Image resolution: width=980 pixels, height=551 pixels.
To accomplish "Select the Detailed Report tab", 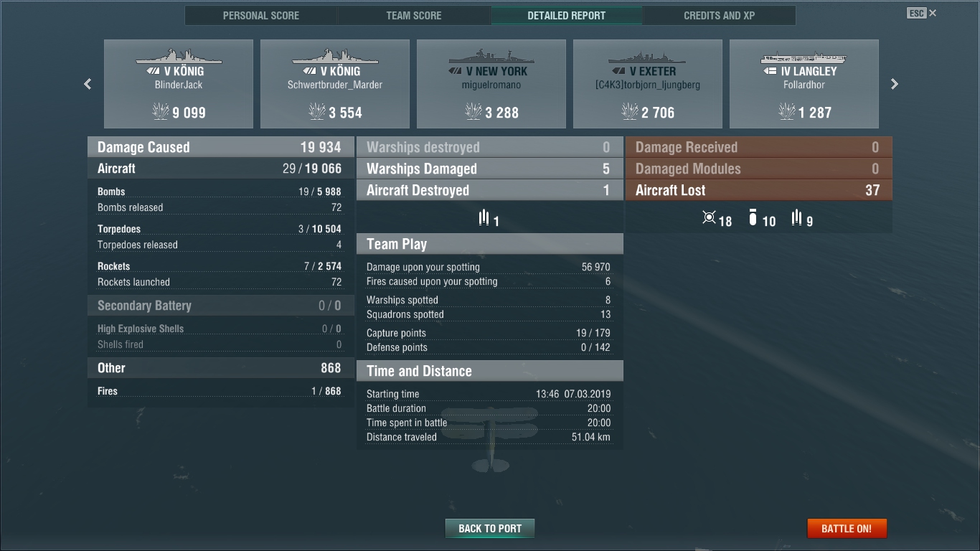I will (567, 15).
